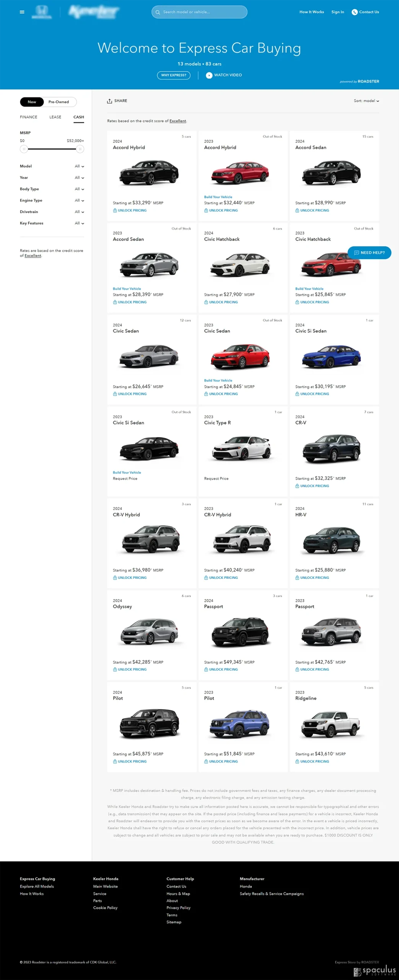
Task: Click lock icon on 2024 Accord Hybrid
Action: [115, 211]
